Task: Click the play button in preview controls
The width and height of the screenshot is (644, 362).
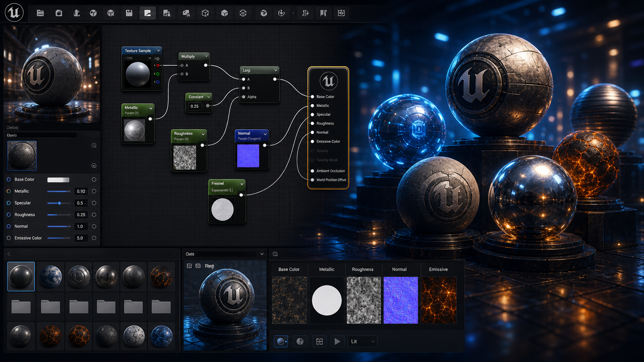Action: [337, 341]
